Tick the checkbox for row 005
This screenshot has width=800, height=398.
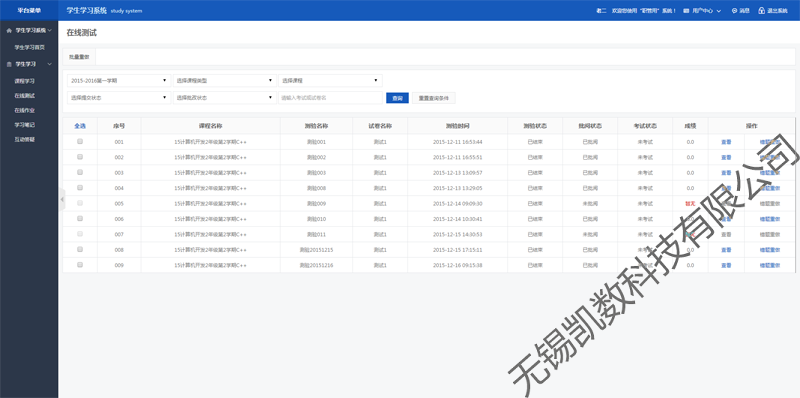(80, 203)
